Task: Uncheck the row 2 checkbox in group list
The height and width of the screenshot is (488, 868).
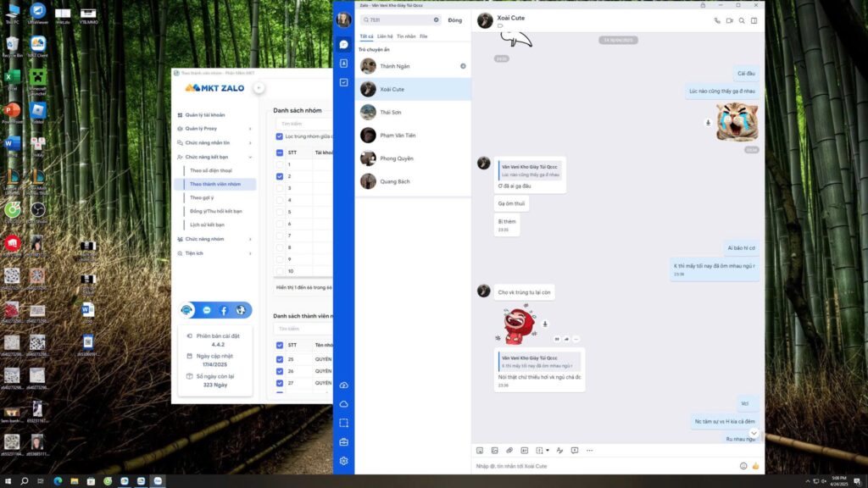Action: click(x=280, y=176)
